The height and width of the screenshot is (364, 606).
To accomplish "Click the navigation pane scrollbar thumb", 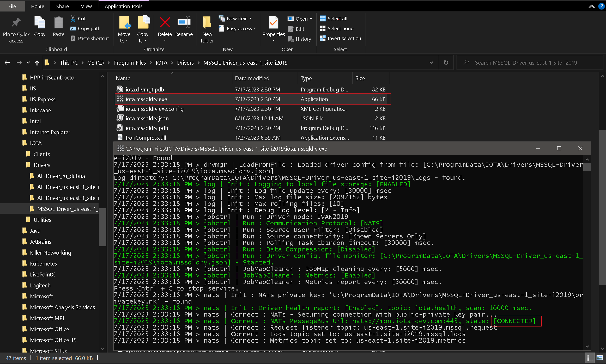I will tap(102, 227).
